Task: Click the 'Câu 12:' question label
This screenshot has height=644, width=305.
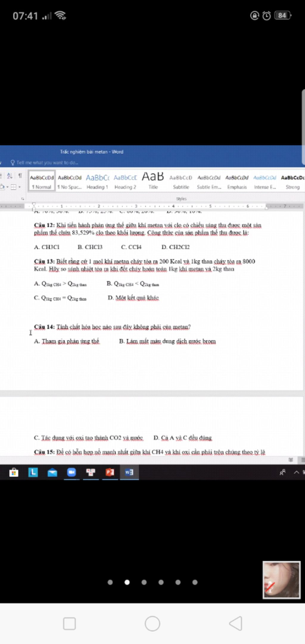Action: pos(44,225)
